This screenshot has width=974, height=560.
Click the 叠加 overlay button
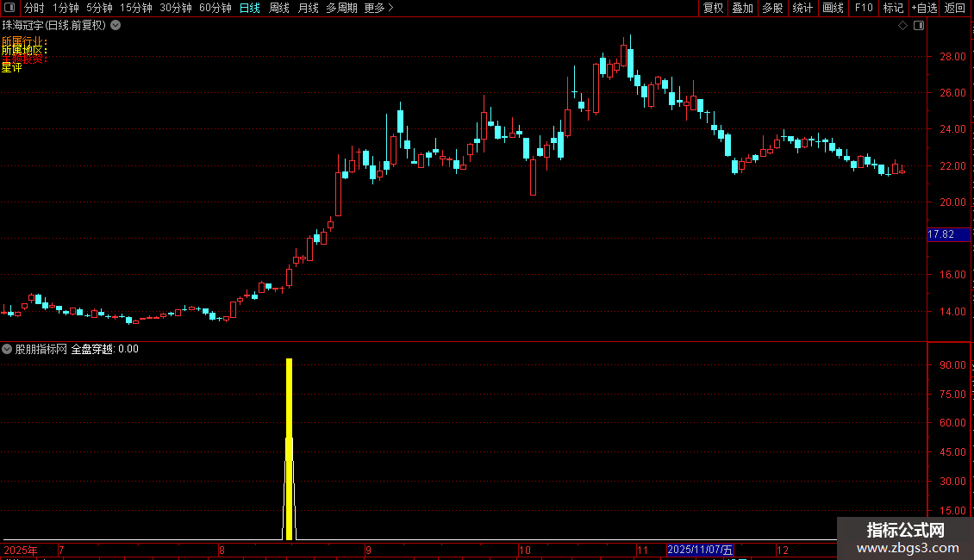[742, 8]
